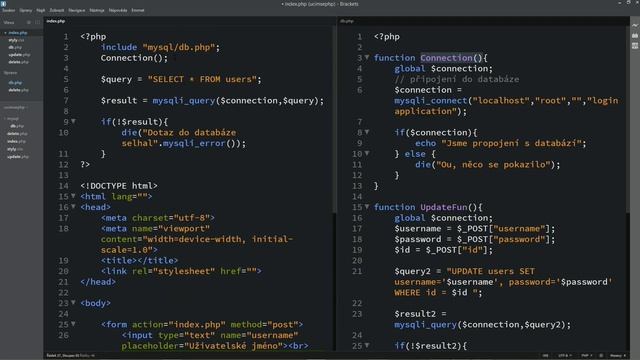Click the Brackets app icon in title bar

click(4, 4)
